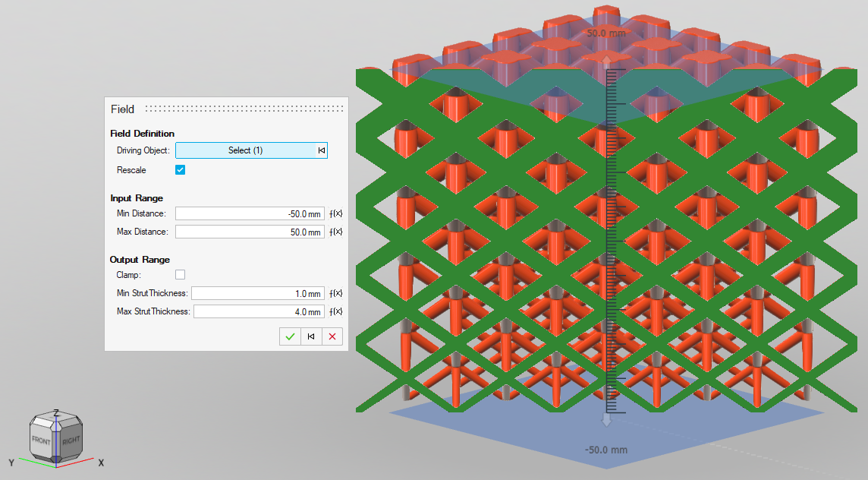Click the upper arrow handle of the distance manipulator

coord(605,61)
